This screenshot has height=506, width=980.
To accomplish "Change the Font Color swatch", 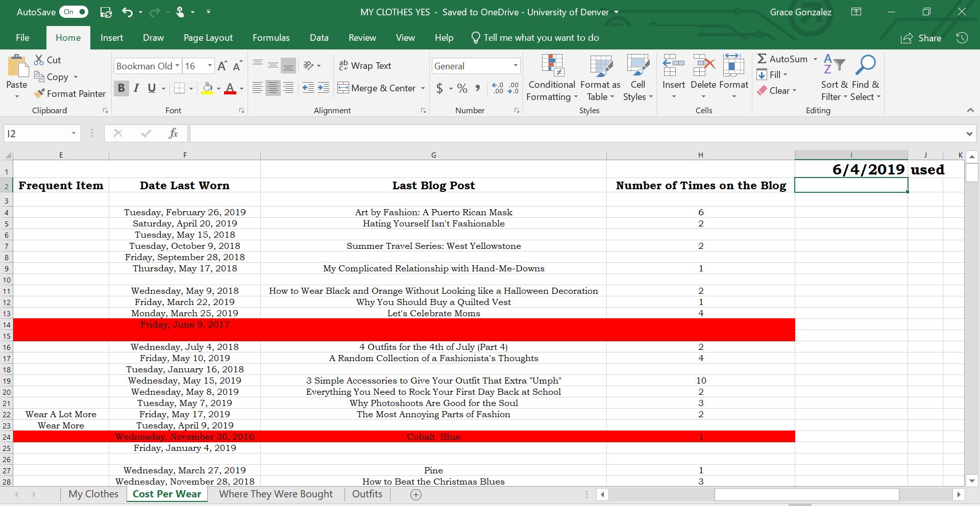I will coord(231,88).
